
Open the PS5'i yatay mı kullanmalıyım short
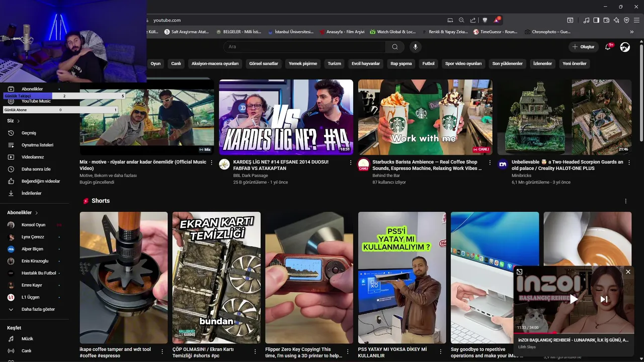point(402,278)
